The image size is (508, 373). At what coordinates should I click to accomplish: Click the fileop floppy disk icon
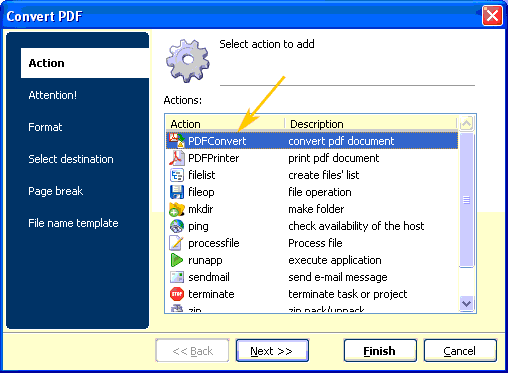click(x=177, y=192)
